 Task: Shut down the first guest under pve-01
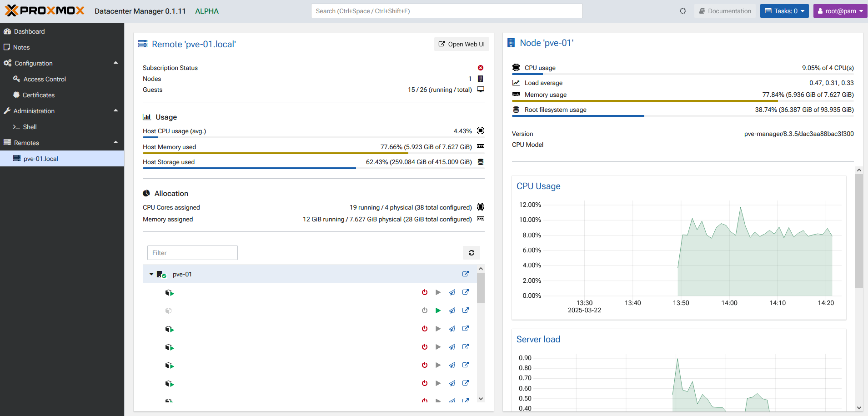[x=425, y=292]
